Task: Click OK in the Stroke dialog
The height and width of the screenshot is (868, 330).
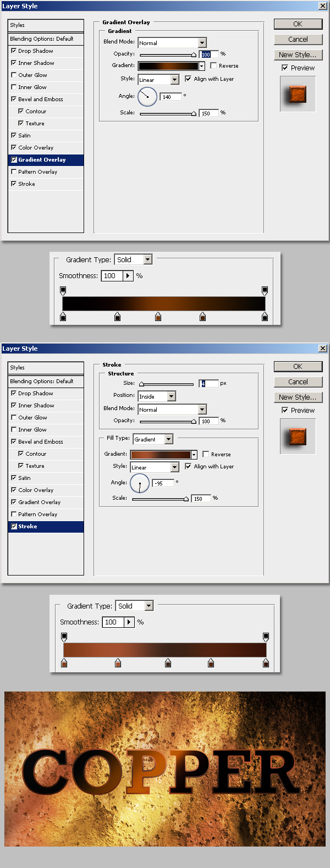Action: [298, 367]
